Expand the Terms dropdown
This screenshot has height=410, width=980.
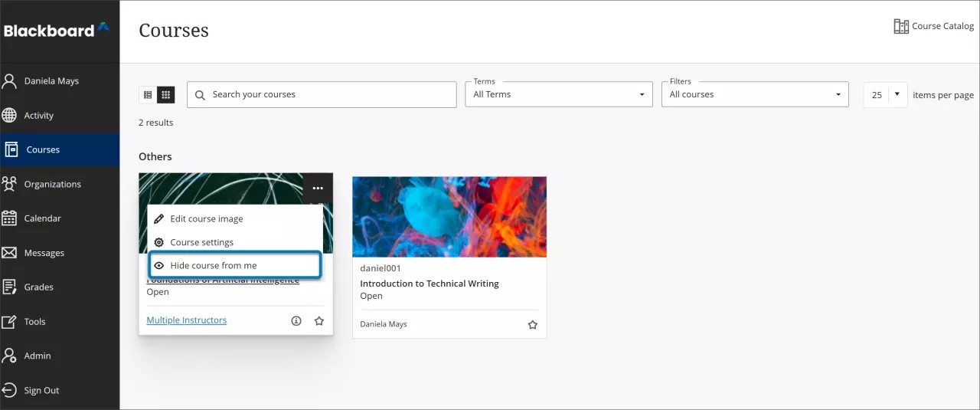559,95
